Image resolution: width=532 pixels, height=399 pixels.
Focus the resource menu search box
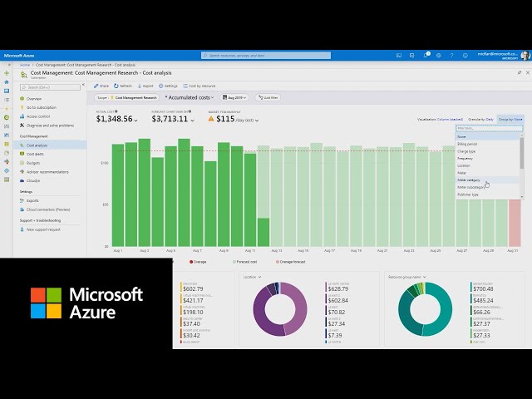[50, 87]
